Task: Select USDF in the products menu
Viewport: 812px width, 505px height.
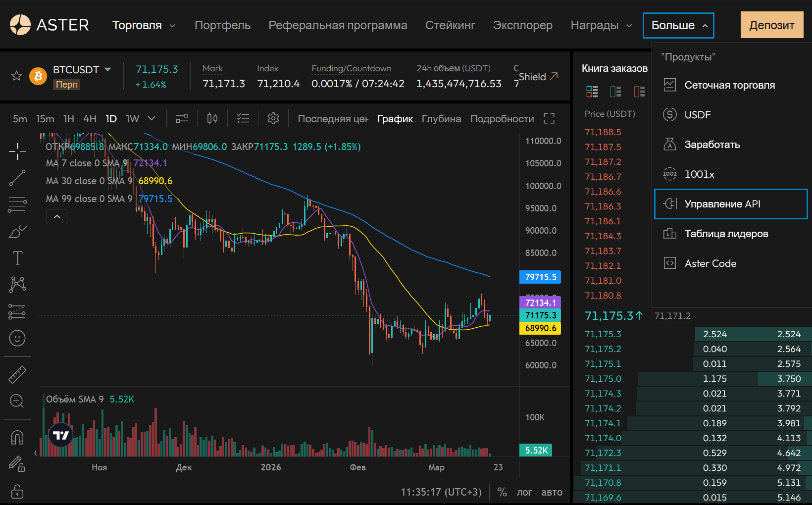Action: click(731, 115)
